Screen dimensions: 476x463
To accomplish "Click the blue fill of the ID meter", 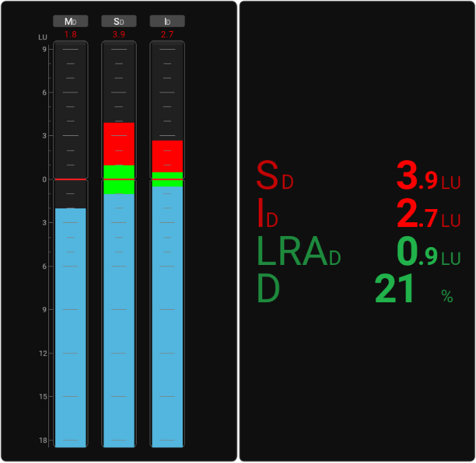I will click(167, 317).
